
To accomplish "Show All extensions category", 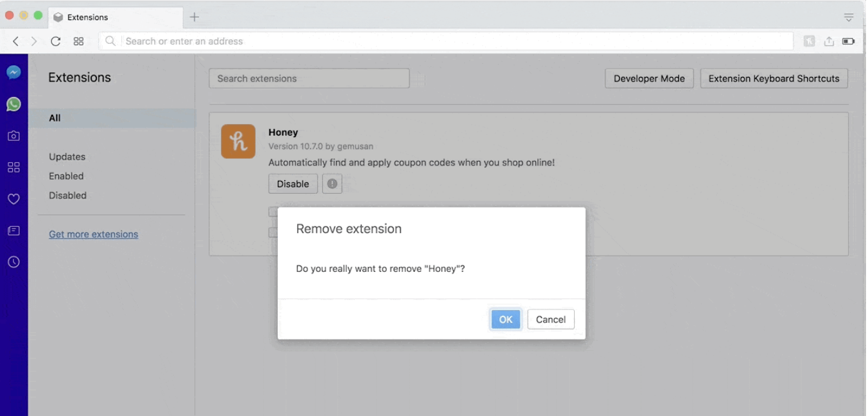I will [112, 118].
